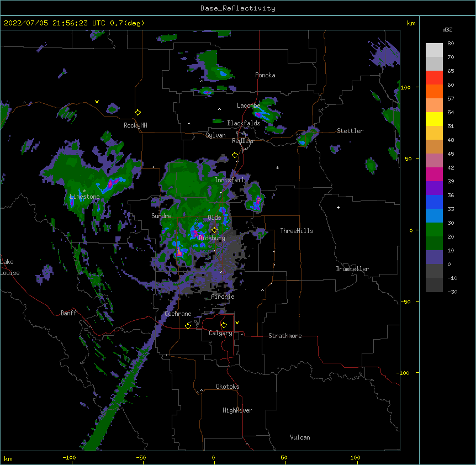Viewport: 476px width, 465px height.
Task: Select the yellow diamond marker right of Cochrane
Action: pos(188,326)
